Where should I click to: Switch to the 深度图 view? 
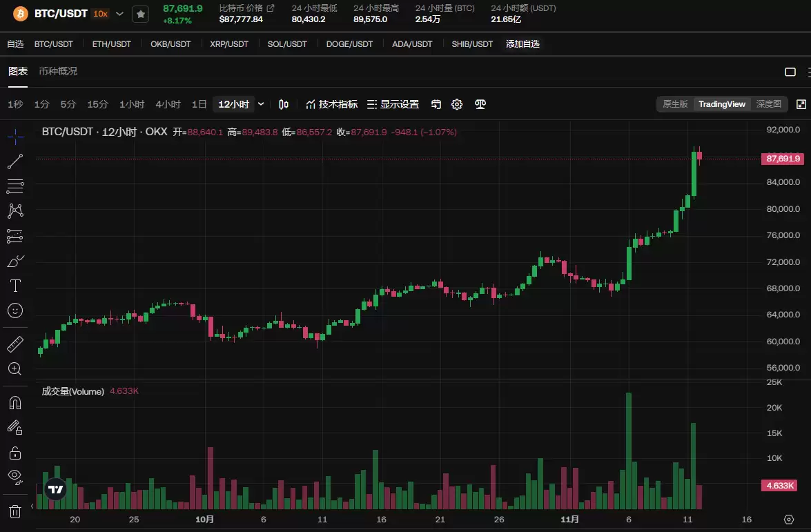click(768, 104)
